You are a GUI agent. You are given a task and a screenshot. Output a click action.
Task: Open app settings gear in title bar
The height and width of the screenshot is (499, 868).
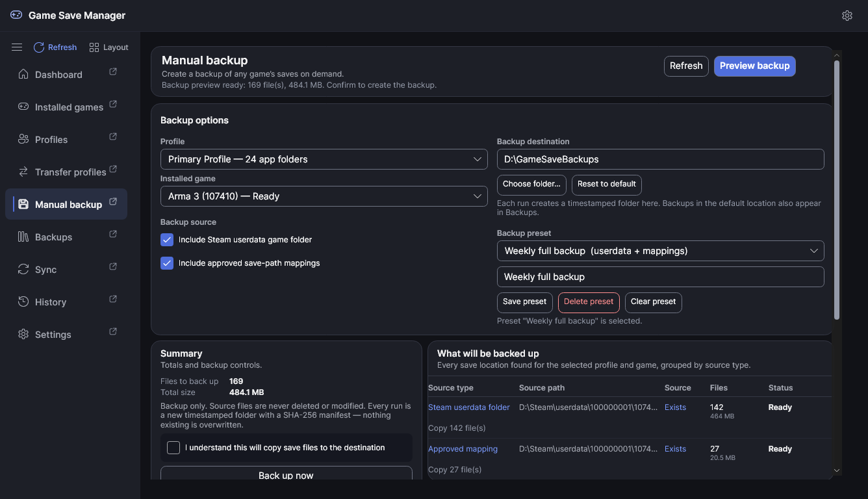pos(847,16)
